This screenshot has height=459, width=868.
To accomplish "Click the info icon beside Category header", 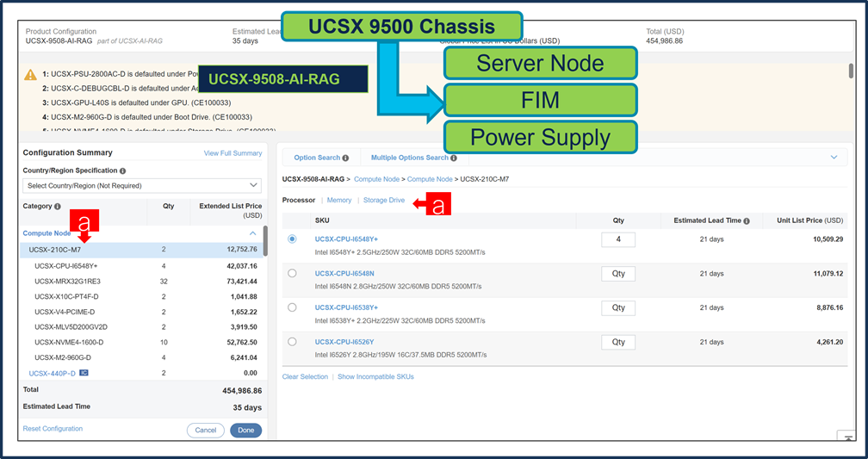I will coord(58,206).
